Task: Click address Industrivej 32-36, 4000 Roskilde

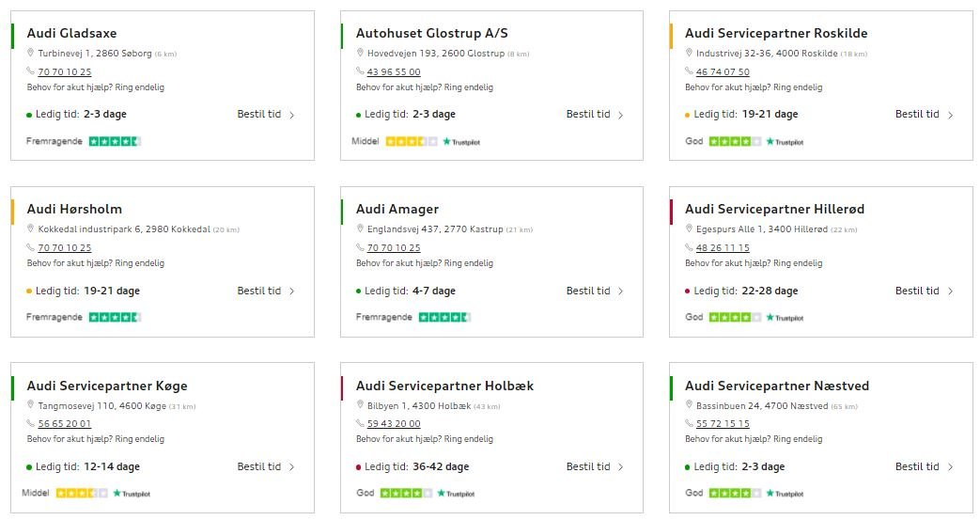Action: (767, 54)
